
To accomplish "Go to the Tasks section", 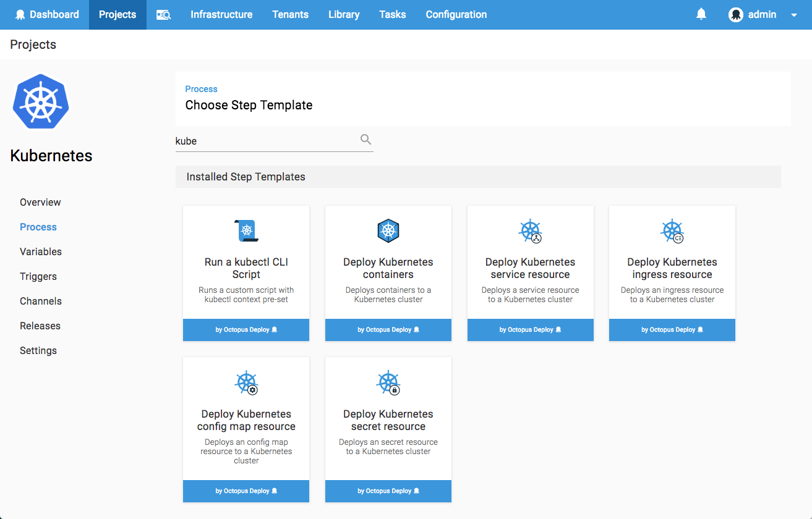I will 392,14.
